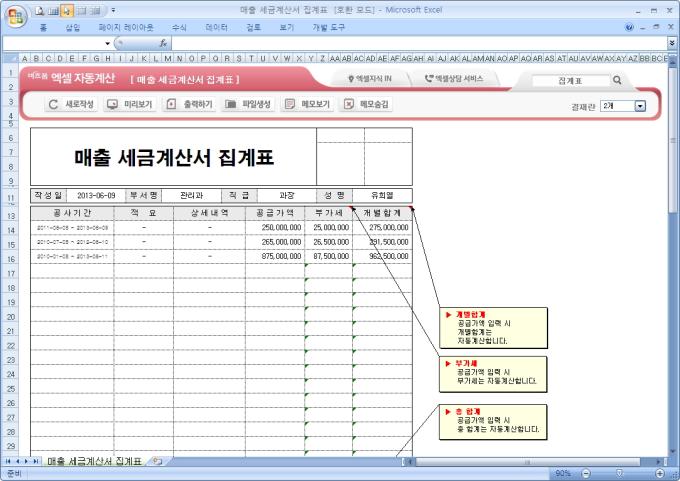Click the 개별합계 comment note box

click(x=494, y=328)
